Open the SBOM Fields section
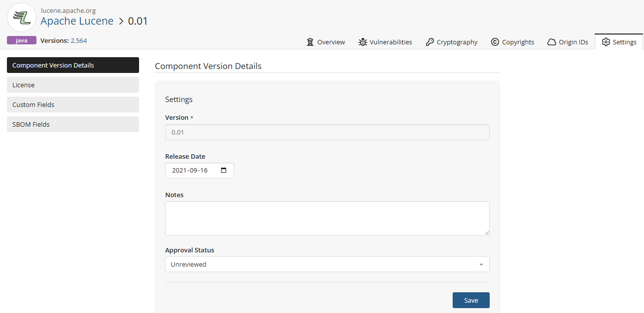Viewport: 644px width, 313px height. [x=73, y=124]
